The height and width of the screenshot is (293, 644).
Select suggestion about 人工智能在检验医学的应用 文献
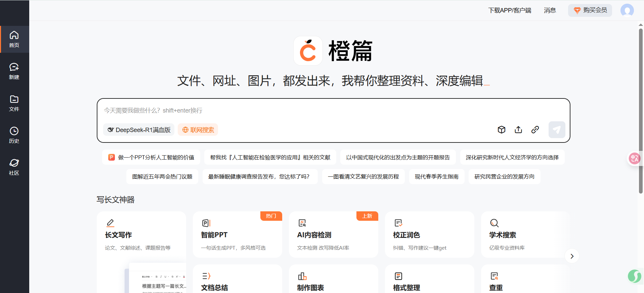click(x=270, y=157)
